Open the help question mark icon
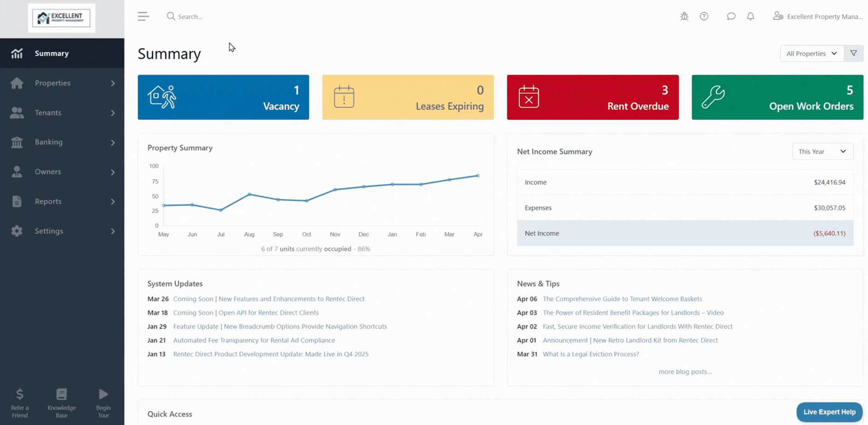This screenshot has height=425, width=868. click(704, 17)
